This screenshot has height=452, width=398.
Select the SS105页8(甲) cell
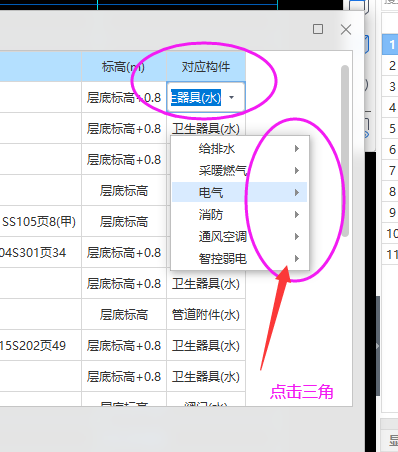click(40, 221)
